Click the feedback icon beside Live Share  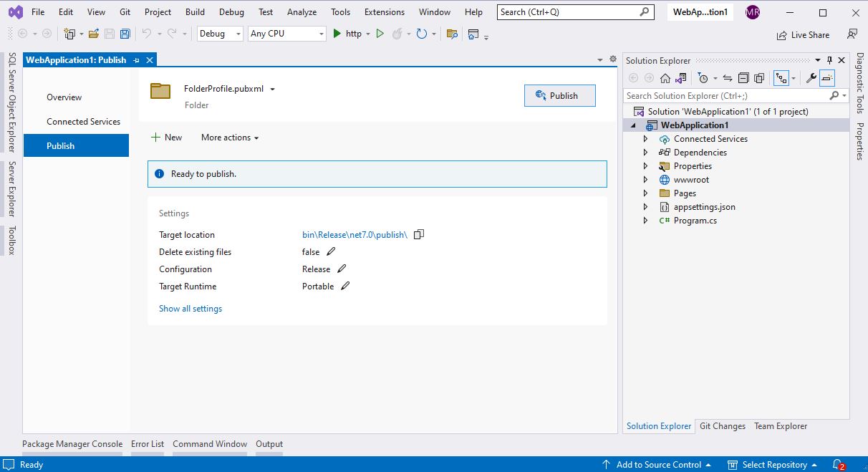852,34
